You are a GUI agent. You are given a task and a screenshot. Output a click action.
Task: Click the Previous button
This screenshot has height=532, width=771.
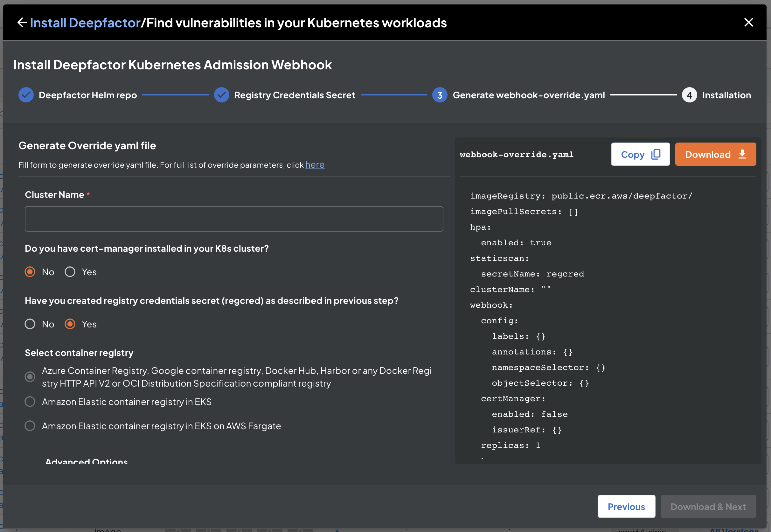626,506
